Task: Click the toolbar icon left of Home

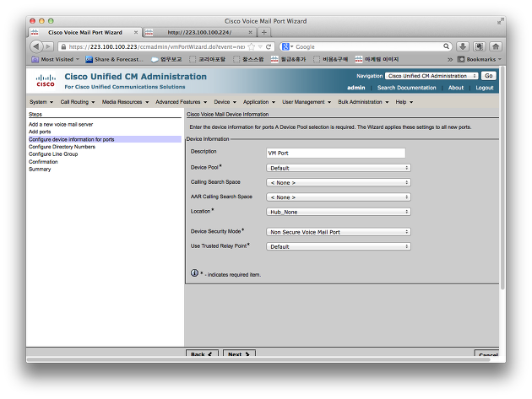Action: click(x=479, y=46)
